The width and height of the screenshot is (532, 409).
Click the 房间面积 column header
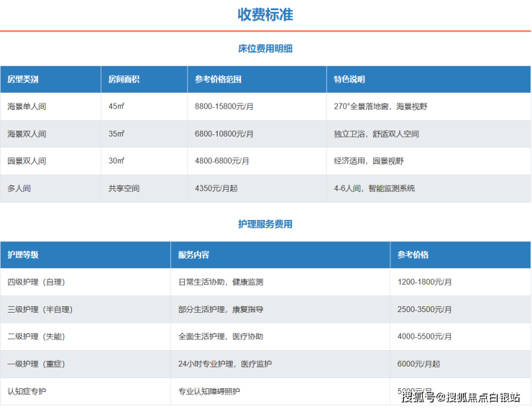(124, 79)
